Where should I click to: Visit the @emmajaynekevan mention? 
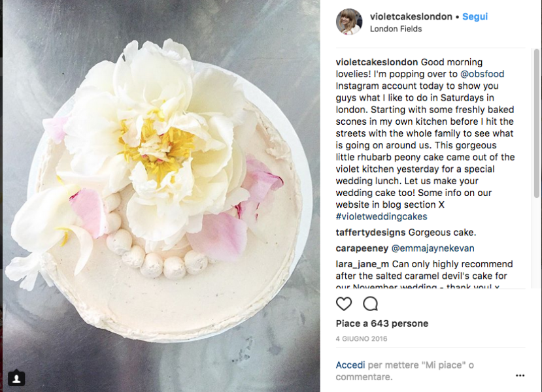pyautogui.click(x=433, y=248)
